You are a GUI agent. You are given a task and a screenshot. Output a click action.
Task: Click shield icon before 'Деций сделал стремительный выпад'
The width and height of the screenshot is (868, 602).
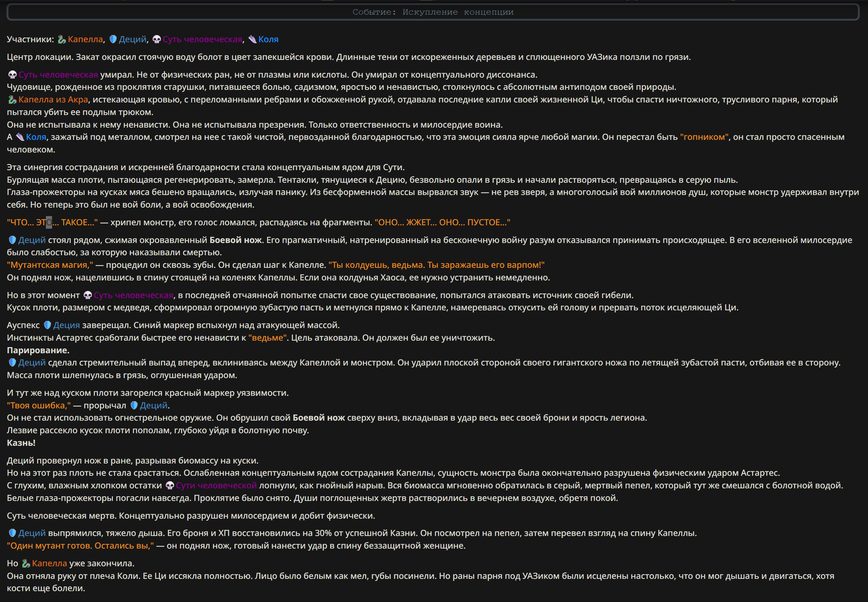pyautogui.click(x=13, y=362)
